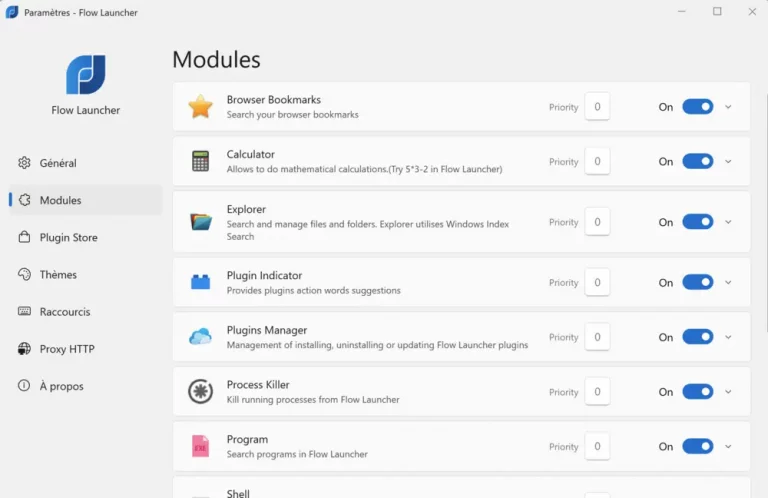Expand the Program plugin options chevron

728,447
